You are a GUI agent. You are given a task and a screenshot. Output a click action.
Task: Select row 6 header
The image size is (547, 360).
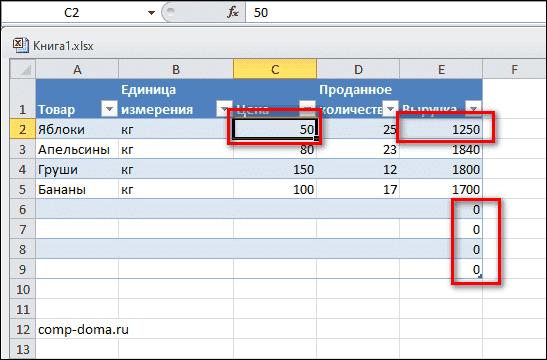[x=23, y=209]
